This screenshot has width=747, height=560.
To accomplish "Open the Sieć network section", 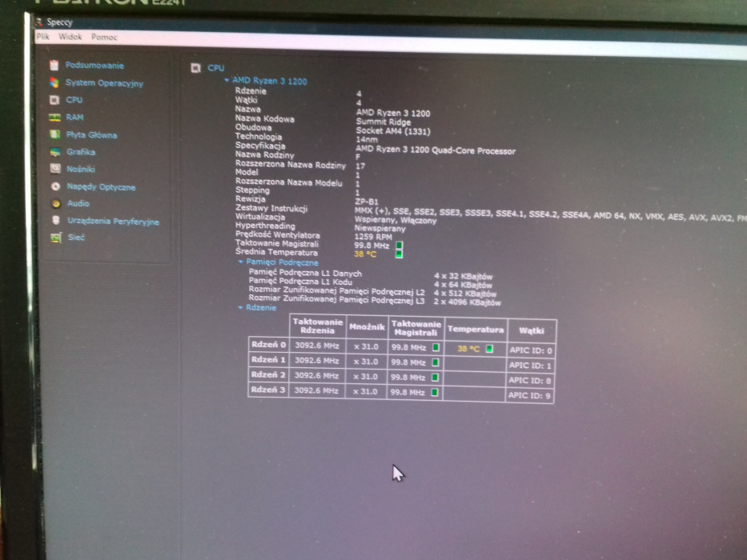I will pos(76,237).
